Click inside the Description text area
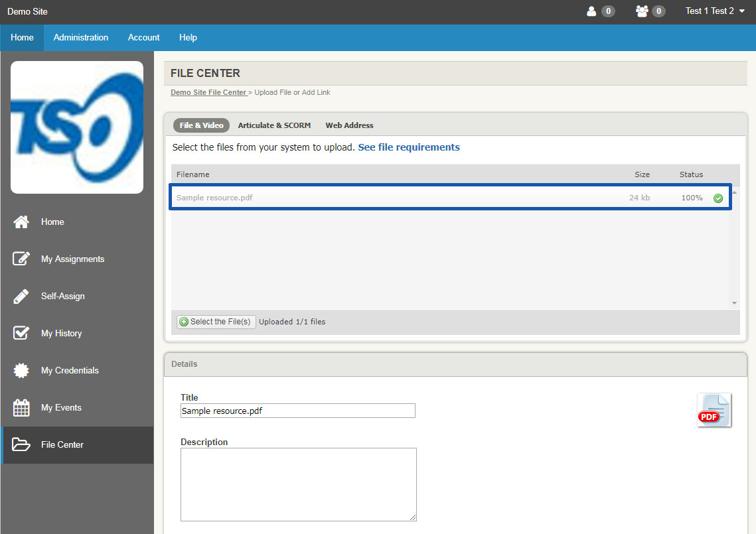This screenshot has width=756, height=534. pos(298,484)
